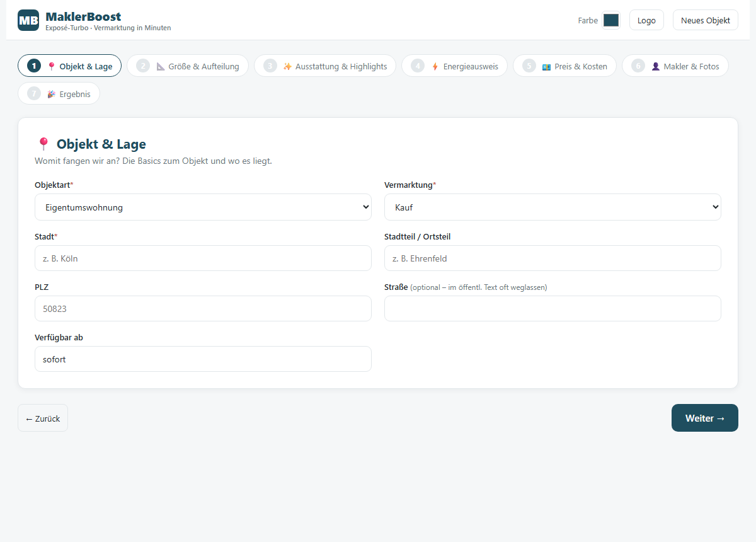Click the party popper icon for Ergebnis
This screenshot has width=756, height=542.
click(51, 94)
